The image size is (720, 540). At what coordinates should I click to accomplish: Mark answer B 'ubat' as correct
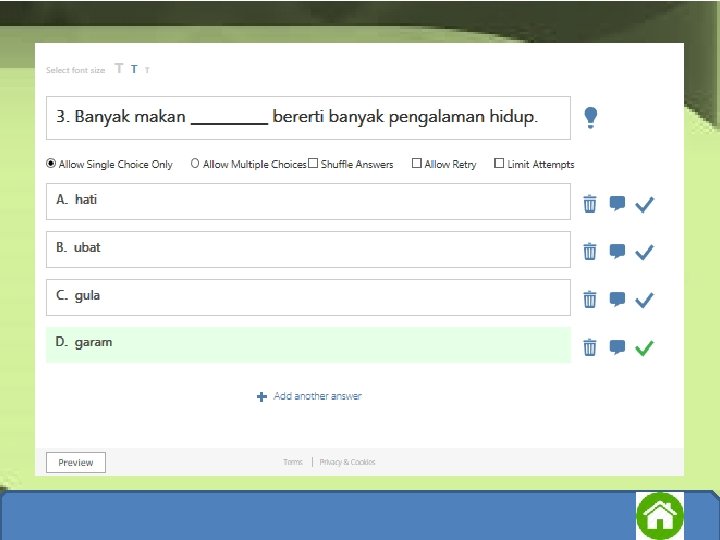pyautogui.click(x=645, y=252)
